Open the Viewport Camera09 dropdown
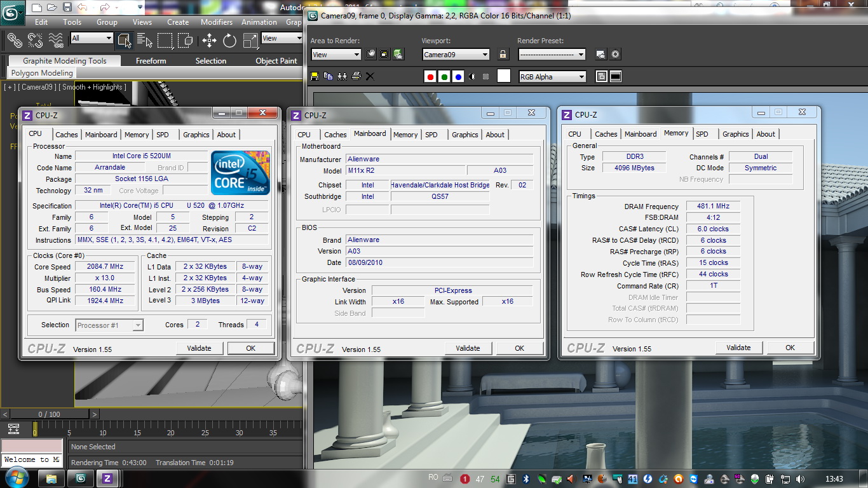Screen dimensions: 868x488 click(456, 55)
